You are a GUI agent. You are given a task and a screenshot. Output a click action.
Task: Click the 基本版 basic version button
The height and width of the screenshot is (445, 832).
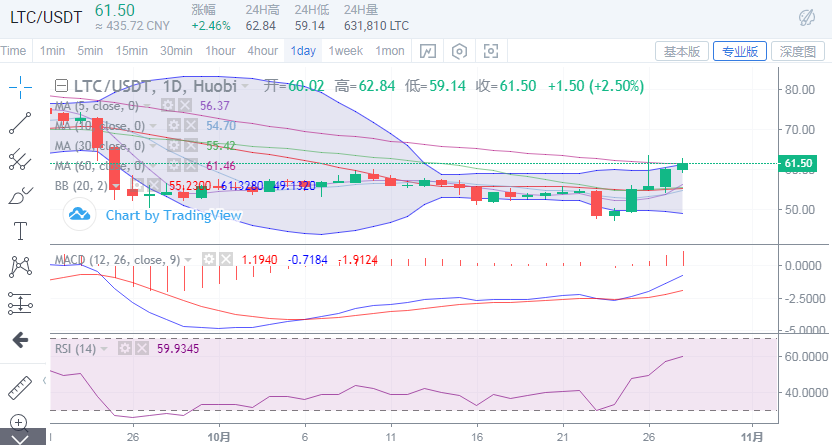(682, 51)
